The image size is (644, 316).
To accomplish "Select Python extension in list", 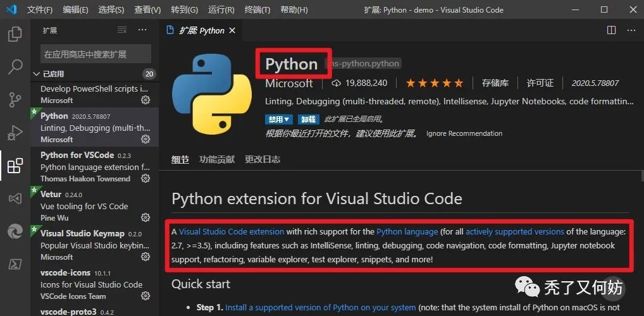I will [x=94, y=127].
